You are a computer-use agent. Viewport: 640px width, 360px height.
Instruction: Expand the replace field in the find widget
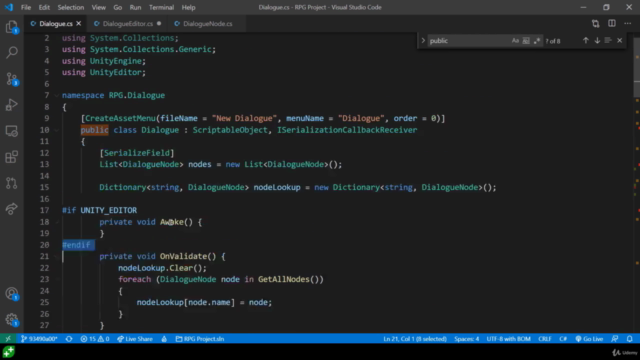coord(423,40)
